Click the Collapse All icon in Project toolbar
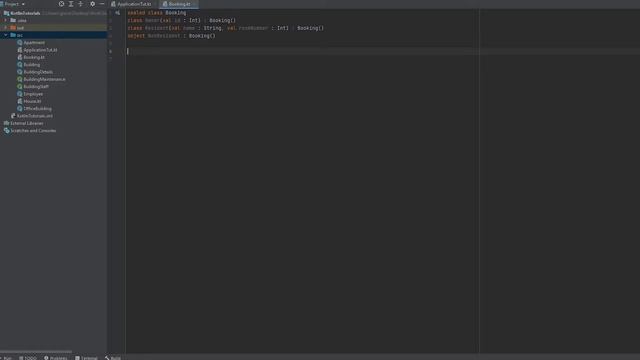The image size is (640, 360). click(80, 4)
